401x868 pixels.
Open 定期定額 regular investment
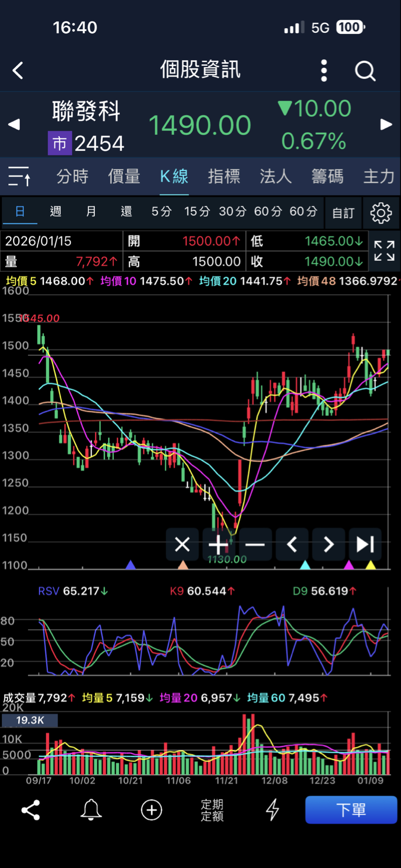tap(212, 810)
